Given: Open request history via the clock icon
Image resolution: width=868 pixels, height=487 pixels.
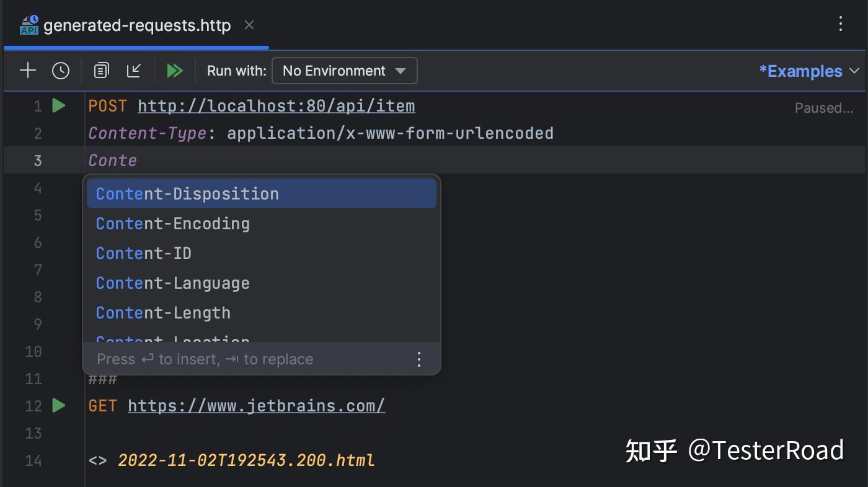Looking at the screenshot, I should [x=61, y=70].
